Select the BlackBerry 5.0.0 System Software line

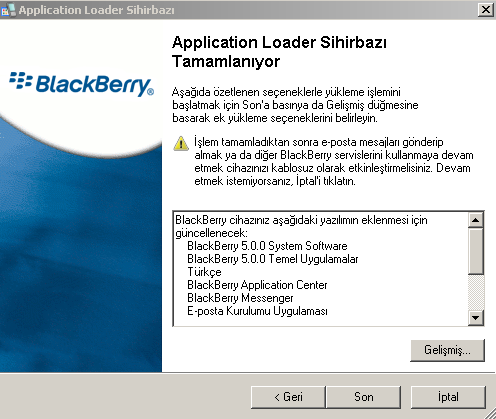(x=267, y=246)
